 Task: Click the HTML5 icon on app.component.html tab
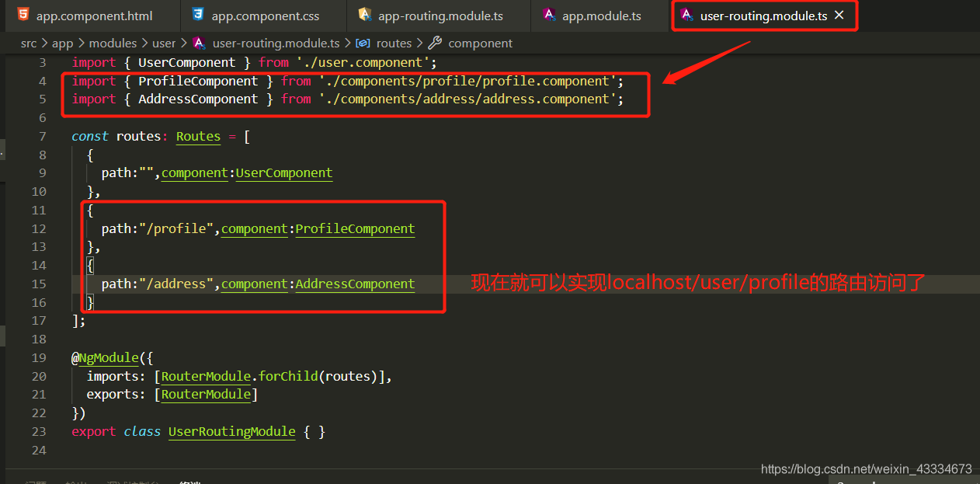click(x=23, y=15)
